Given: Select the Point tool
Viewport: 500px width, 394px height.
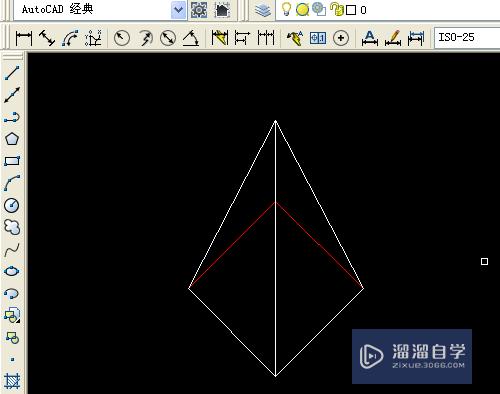Looking at the screenshot, I should (x=12, y=359).
